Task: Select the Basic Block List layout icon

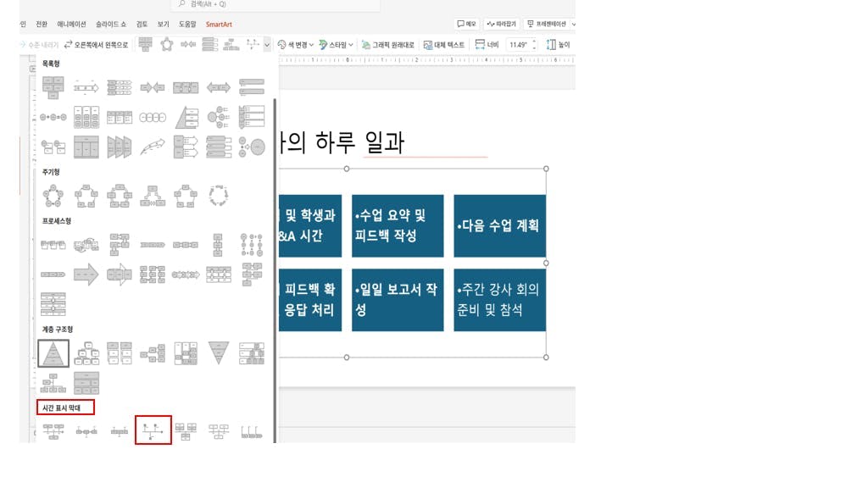Action: (x=53, y=86)
